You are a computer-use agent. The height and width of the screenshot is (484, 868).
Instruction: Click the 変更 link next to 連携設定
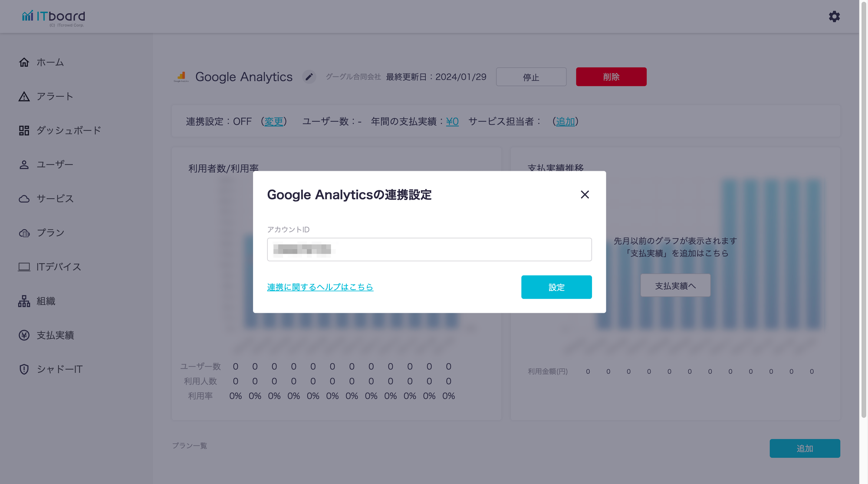(x=273, y=121)
